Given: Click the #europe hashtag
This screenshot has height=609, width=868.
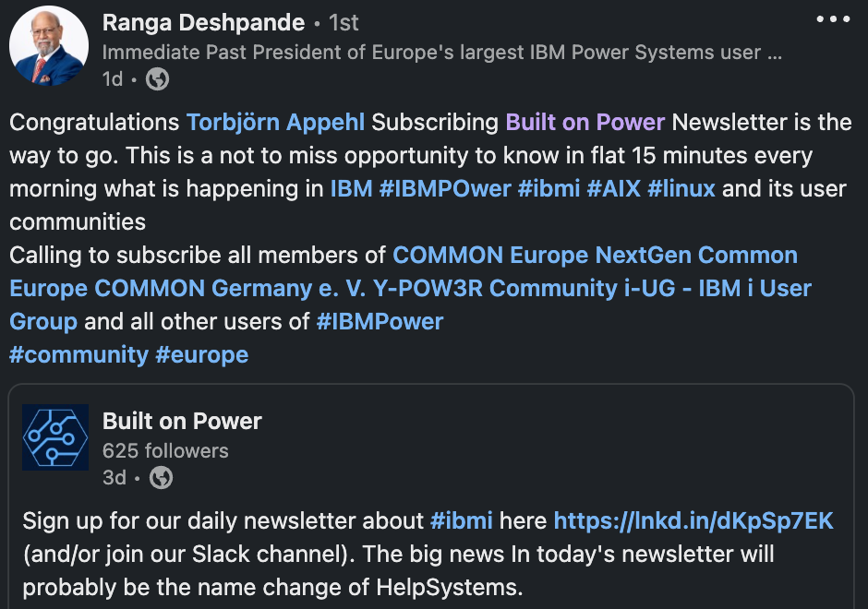Looking at the screenshot, I should point(202,354).
